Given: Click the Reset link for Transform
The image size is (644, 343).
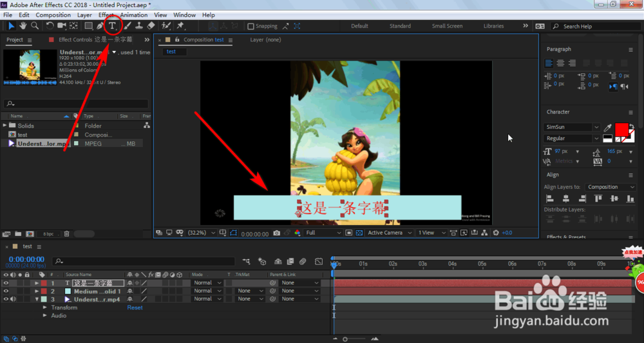Looking at the screenshot, I should pos(135,308).
